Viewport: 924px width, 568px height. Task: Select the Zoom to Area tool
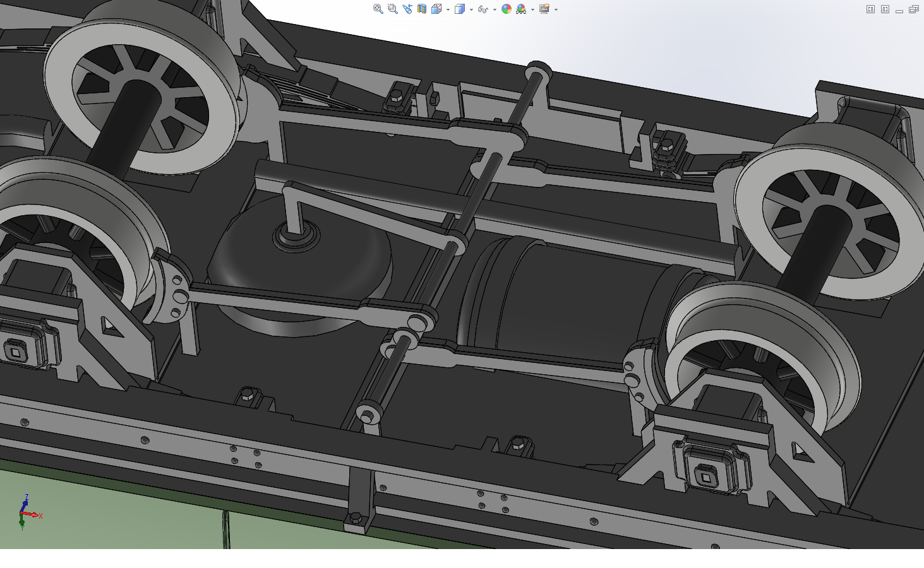click(x=392, y=9)
